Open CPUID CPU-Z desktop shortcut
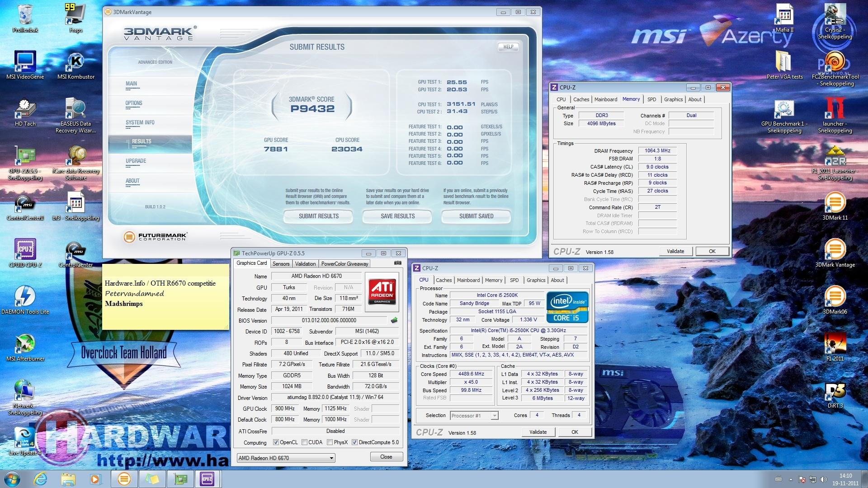 tap(25, 253)
